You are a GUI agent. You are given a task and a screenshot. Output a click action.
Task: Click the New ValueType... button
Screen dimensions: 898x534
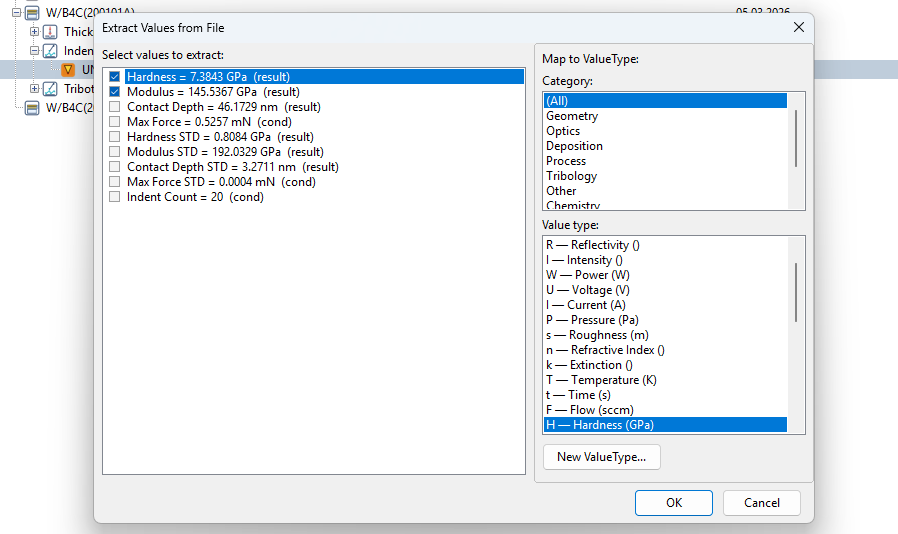point(601,457)
